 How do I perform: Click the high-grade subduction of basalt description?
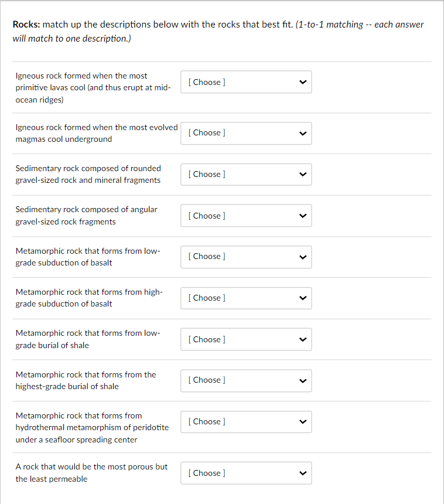[89, 298]
